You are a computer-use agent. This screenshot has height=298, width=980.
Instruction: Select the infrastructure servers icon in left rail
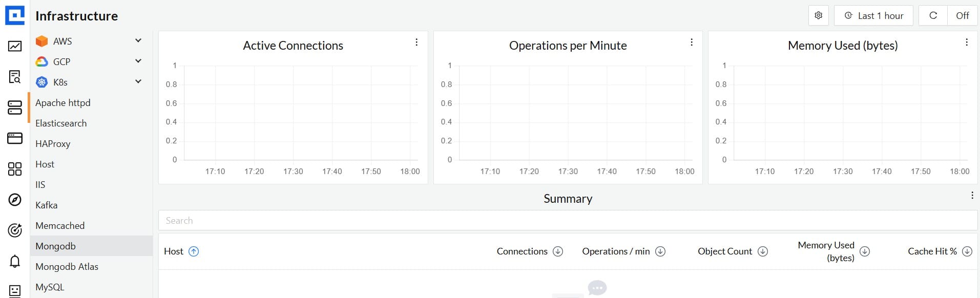[15, 108]
